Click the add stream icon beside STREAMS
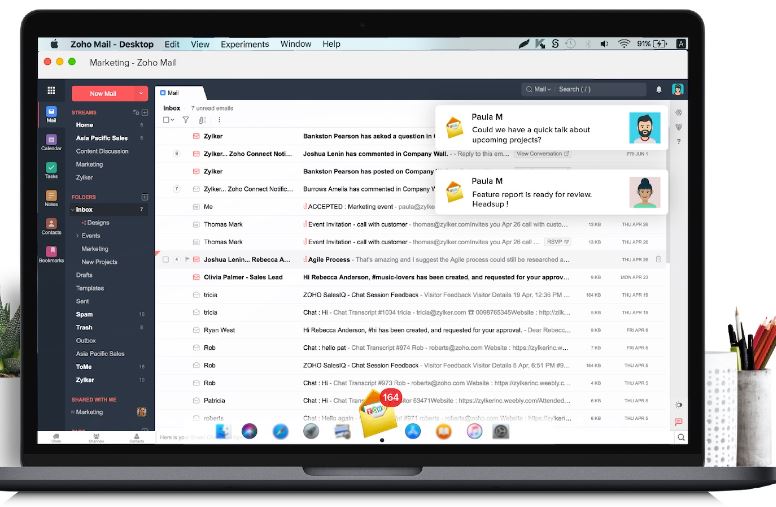The image size is (776, 507). coord(145,113)
